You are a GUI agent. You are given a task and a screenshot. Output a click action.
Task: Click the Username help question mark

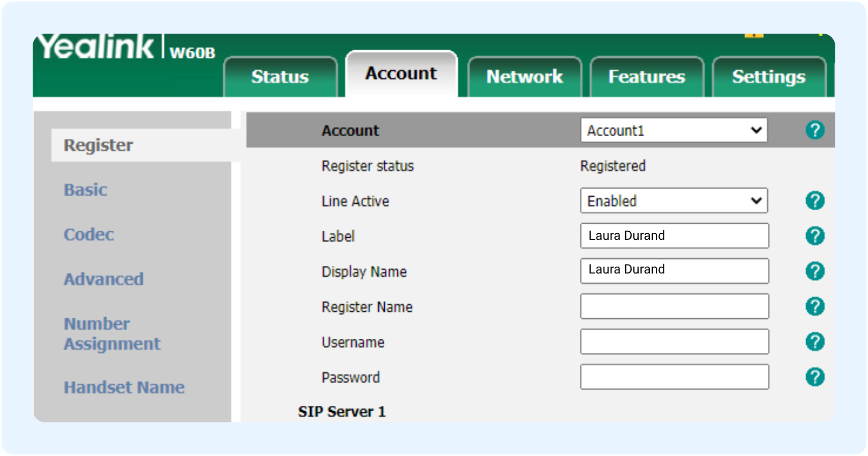(x=814, y=342)
